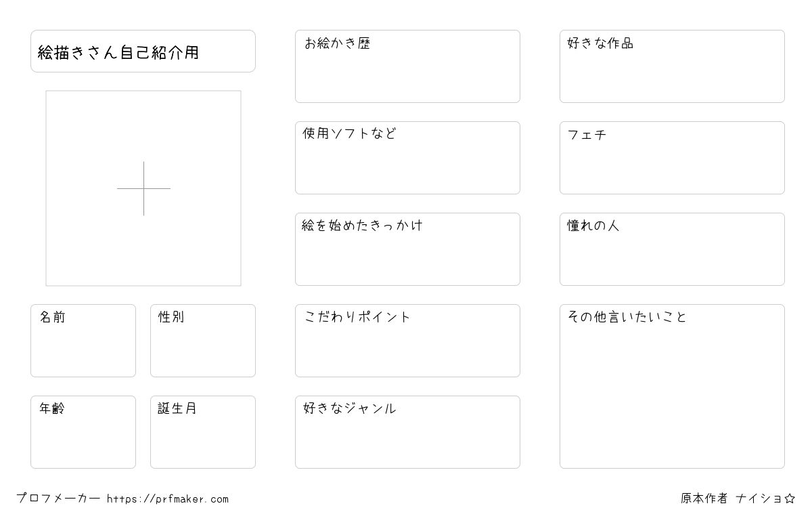Click the プロフメーカー footer label
The image size is (812, 508).
[x=58, y=499]
